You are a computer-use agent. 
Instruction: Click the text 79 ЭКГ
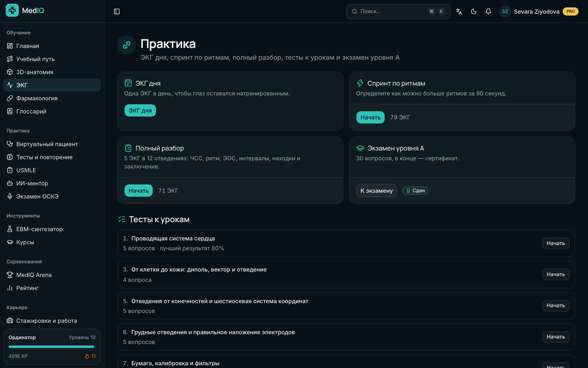tap(400, 117)
